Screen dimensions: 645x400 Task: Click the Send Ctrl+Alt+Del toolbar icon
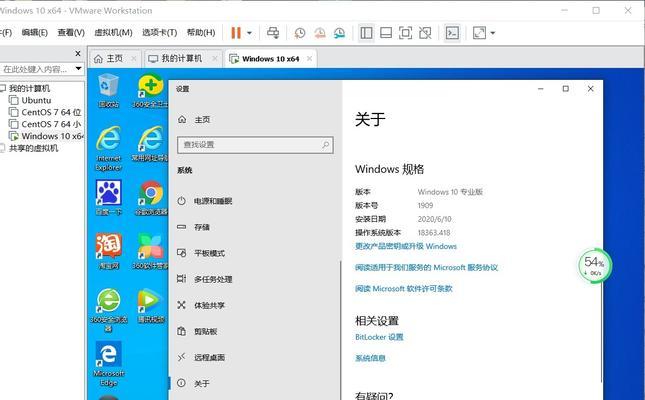pos(273,33)
